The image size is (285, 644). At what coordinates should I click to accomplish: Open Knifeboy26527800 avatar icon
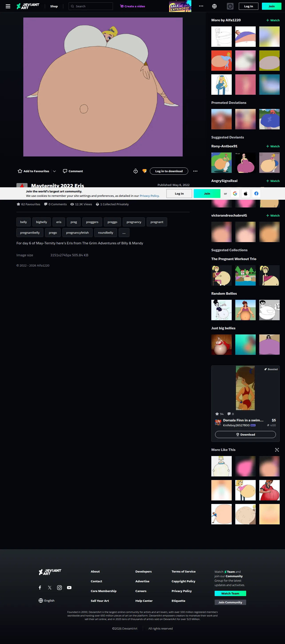[218, 423]
